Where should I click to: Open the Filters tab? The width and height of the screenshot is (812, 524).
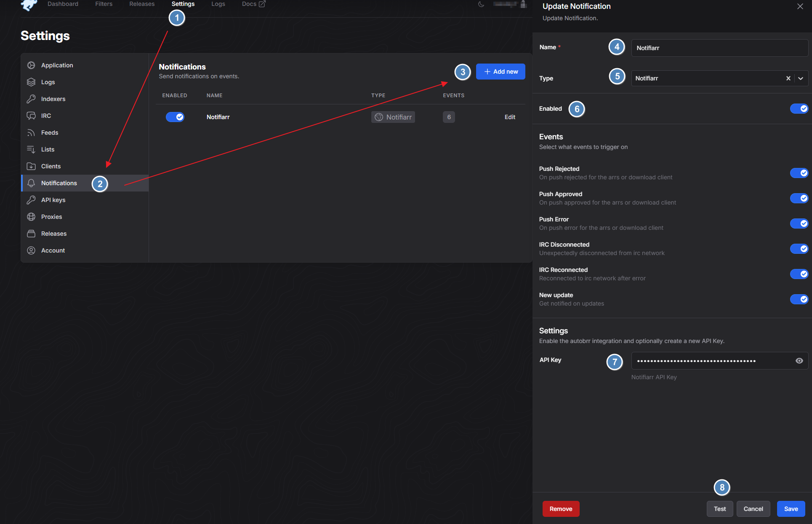click(104, 4)
